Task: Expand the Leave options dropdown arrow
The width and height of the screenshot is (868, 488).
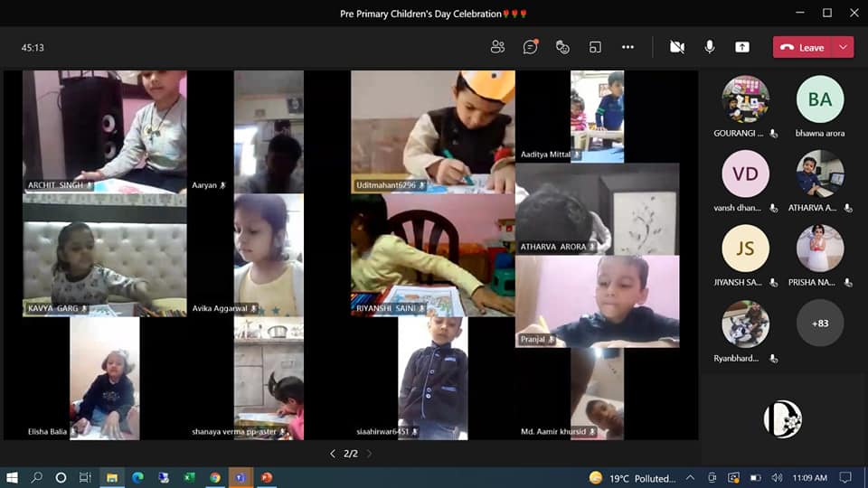Action: point(843,48)
